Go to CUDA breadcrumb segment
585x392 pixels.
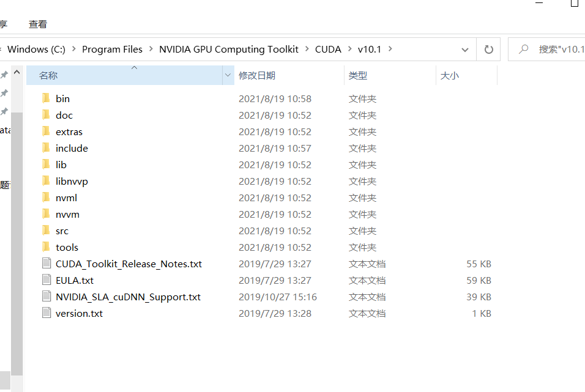[328, 50]
